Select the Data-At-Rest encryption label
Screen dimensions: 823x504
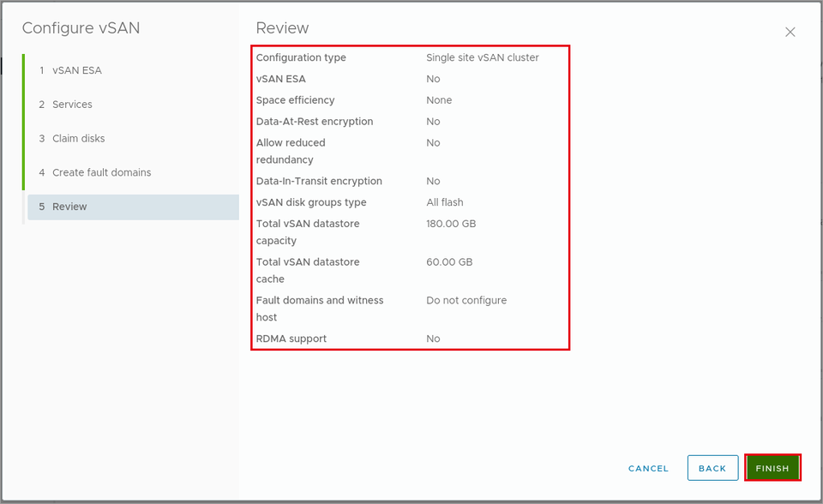[x=315, y=121]
